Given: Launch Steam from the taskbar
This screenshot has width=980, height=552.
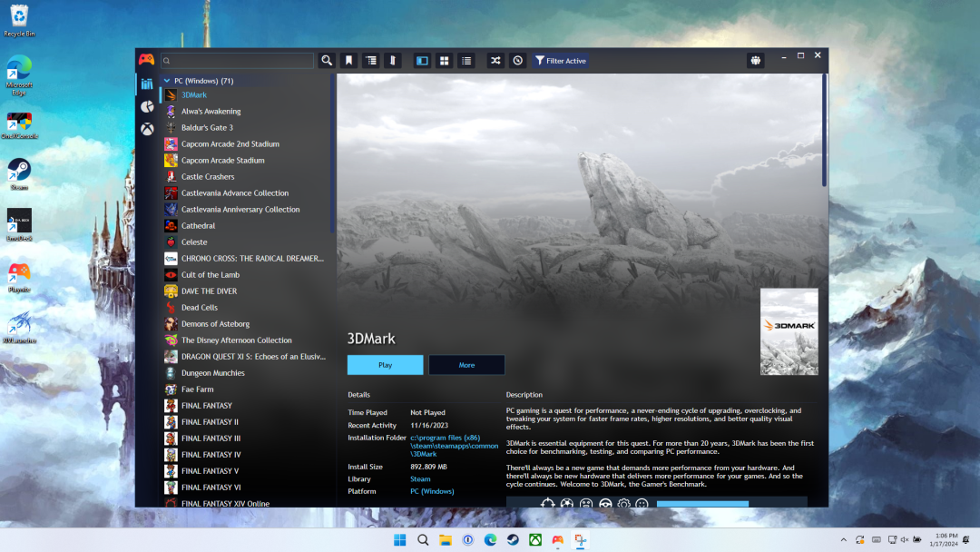Looking at the screenshot, I should coord(513,539).
